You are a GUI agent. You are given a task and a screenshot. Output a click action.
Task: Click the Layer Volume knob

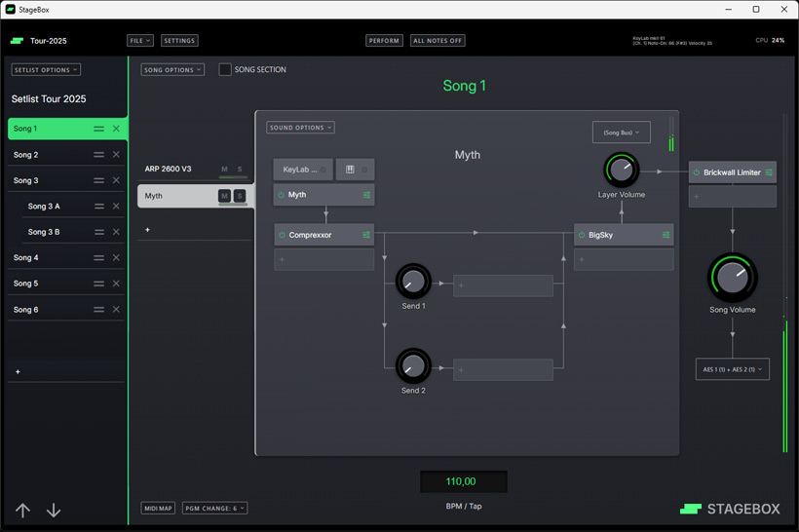click(x=621, y=171)
